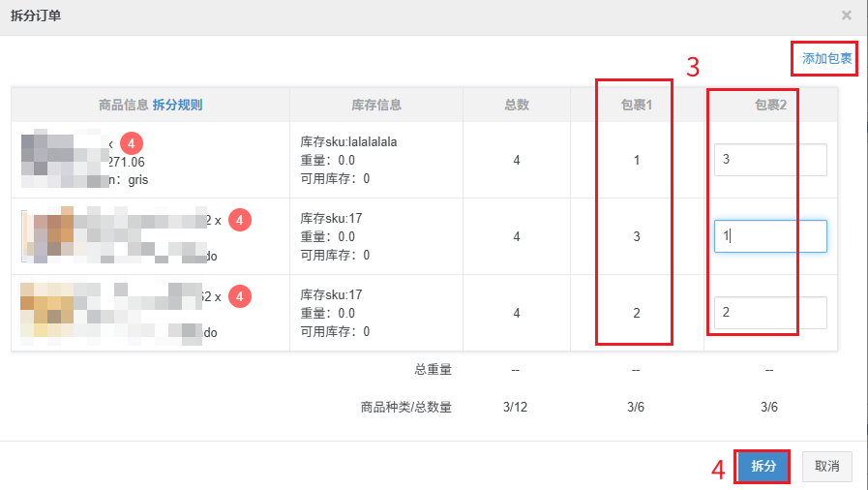Cancel with the 取消 button
The image size is (868, 490).
(x=826, y=466)
